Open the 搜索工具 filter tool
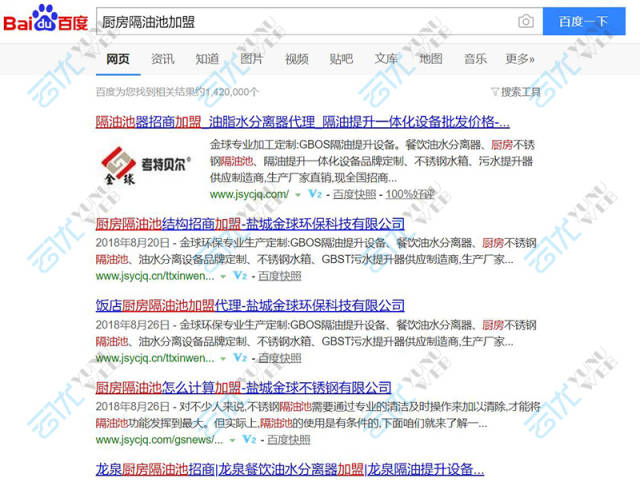 [x=516, y=92]
